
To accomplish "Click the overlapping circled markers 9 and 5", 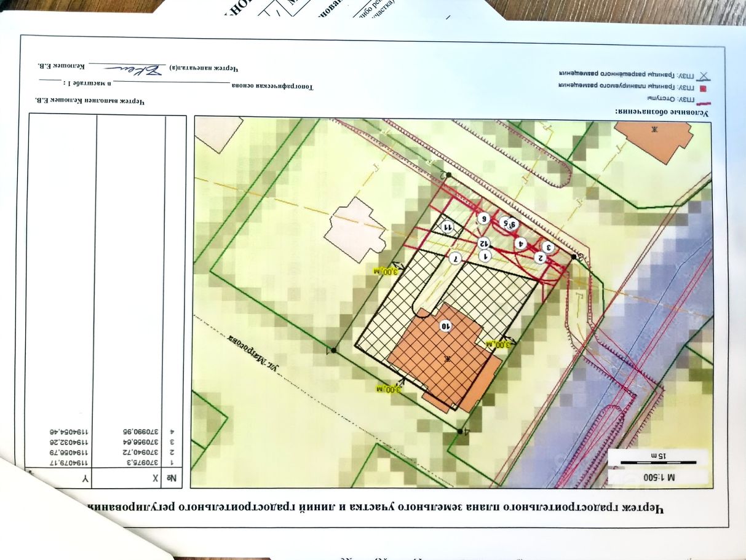I will (x=508, y=224).
